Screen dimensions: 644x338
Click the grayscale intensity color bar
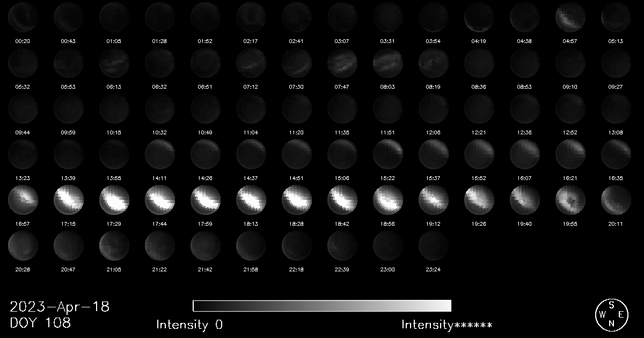click(322, 306)
